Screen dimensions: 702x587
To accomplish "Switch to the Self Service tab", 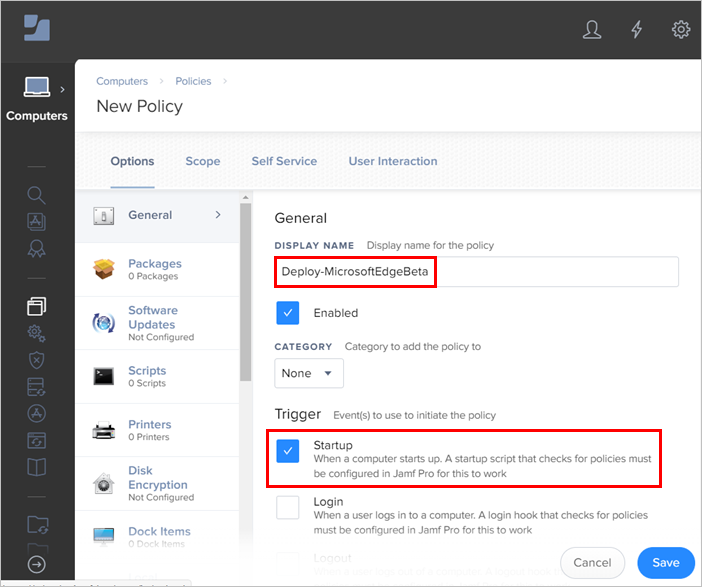I will coord(284,161).
